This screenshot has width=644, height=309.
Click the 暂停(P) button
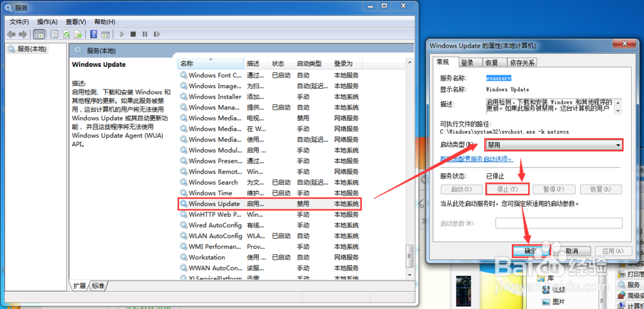[554, 189]
